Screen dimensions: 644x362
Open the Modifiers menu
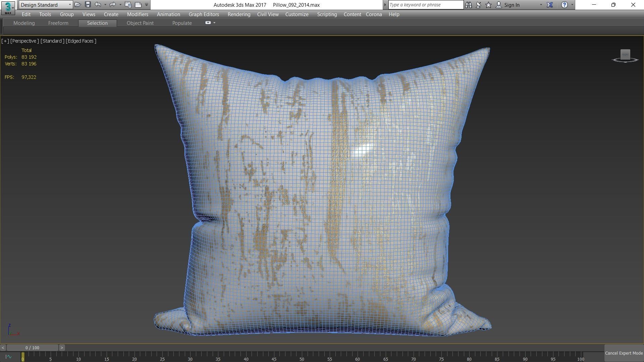pos(138,14)
